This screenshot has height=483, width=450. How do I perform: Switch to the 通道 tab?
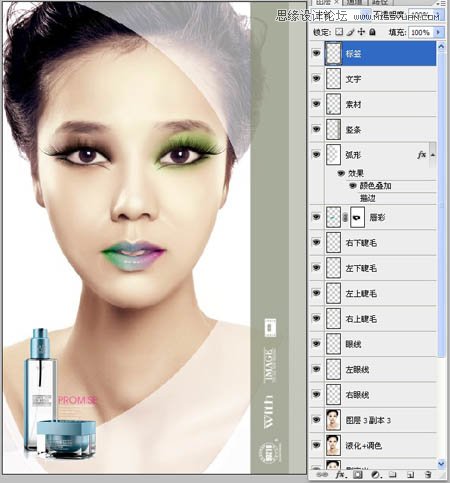point(354,2)
